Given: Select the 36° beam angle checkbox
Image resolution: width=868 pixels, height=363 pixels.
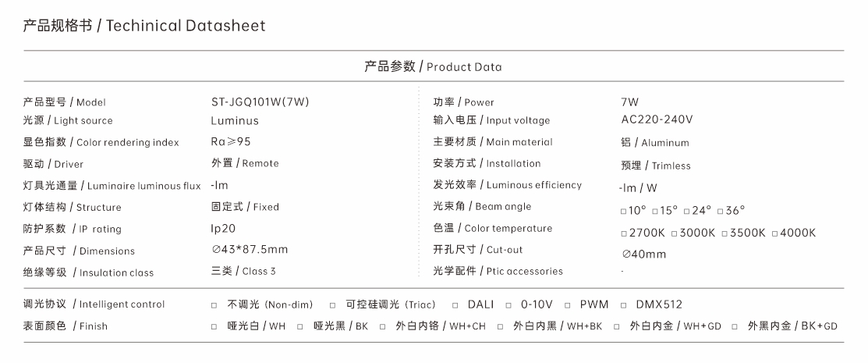Looking at the screenshot, I should [721, 211].
